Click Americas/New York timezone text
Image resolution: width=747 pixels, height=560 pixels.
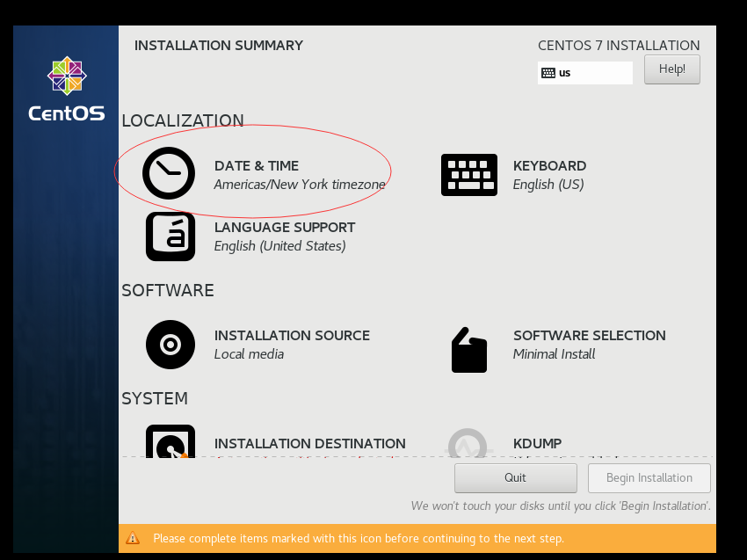coord(300,185)
